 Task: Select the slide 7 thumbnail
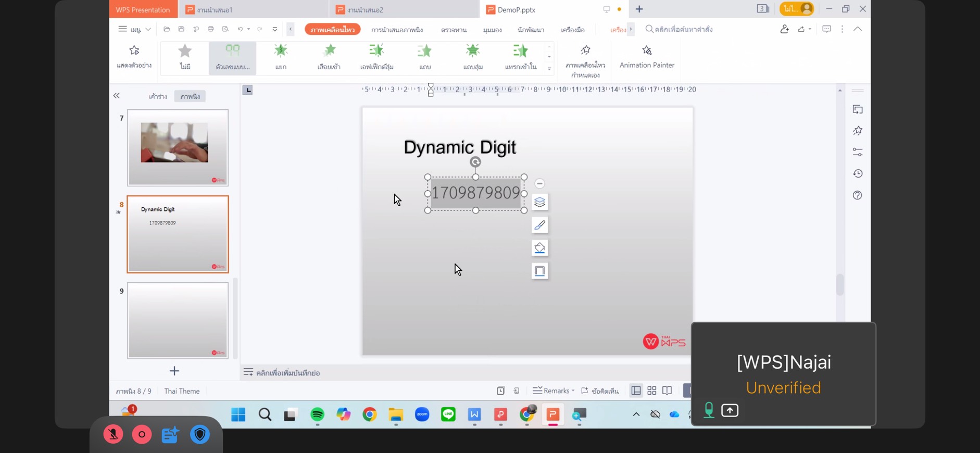(178, 147)
